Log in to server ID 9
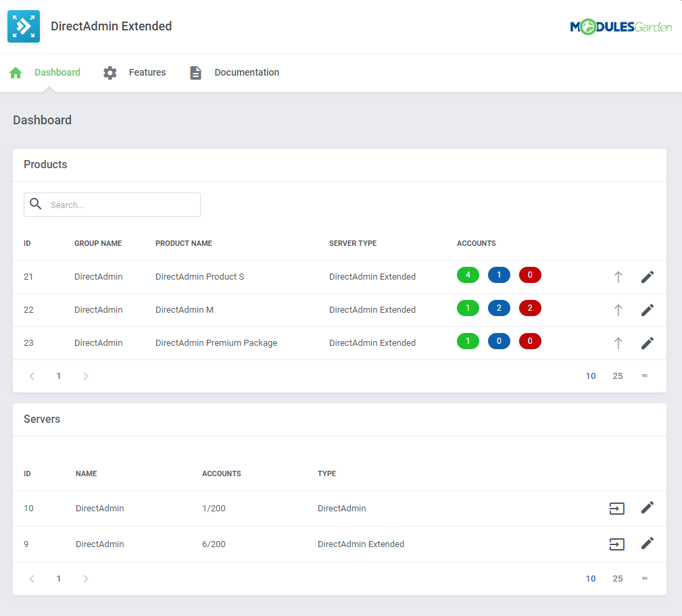Image resolution: width=682 pixels, height=616 pixels. pyautogui.click(x=616, y=544)
